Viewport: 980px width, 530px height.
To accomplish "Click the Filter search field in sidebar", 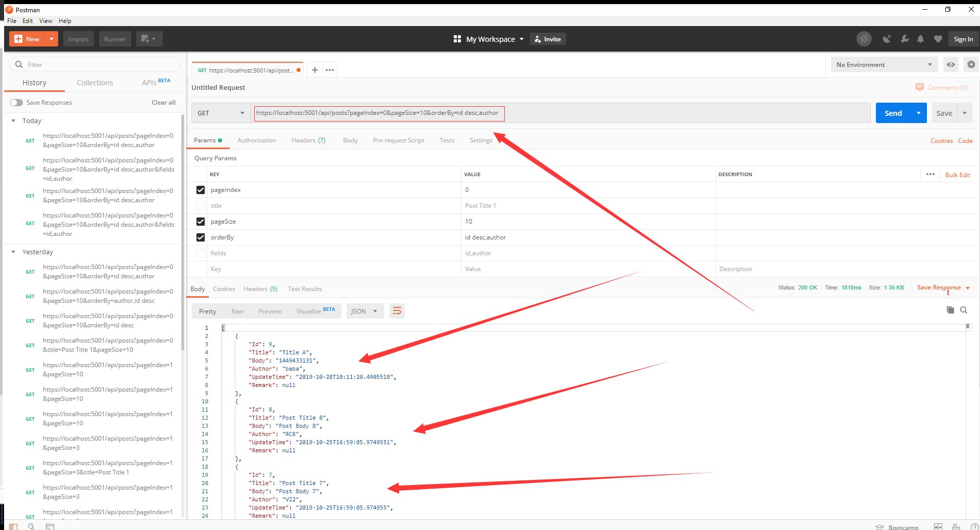I will 95,64.
